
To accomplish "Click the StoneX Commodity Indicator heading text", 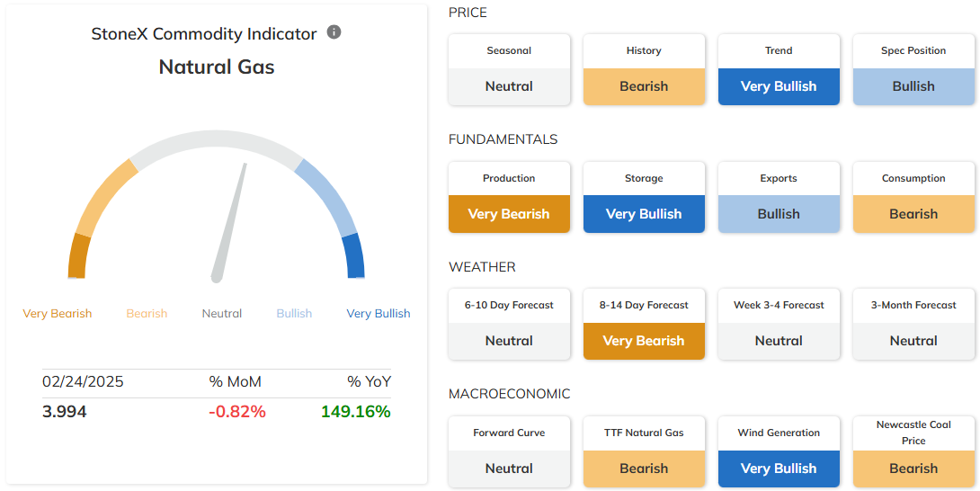I will [204, 33].
